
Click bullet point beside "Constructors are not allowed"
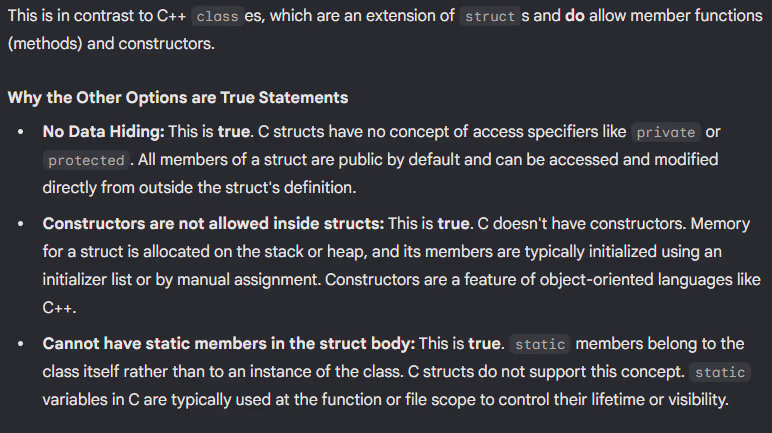[x=21, y=224]
